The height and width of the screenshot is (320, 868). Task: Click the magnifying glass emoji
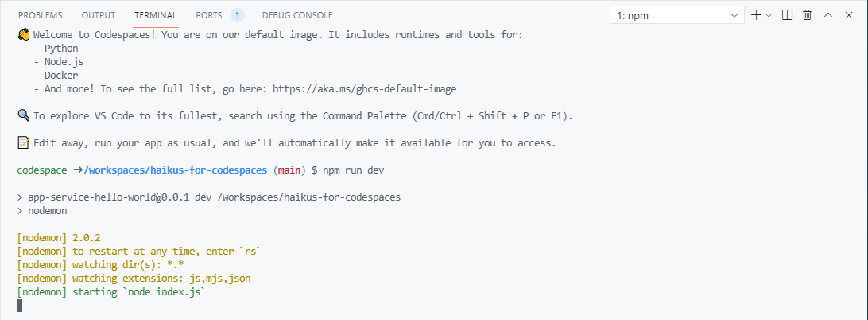tap(23, 116)
